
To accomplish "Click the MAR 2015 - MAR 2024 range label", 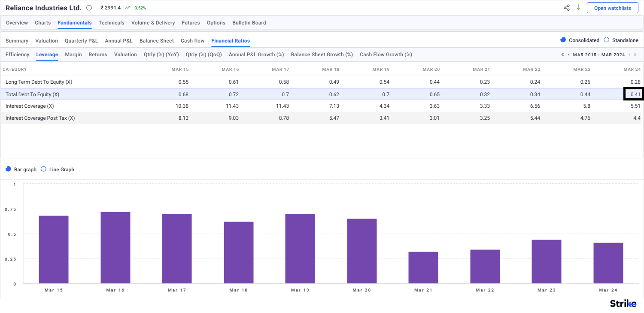I will click(599, 55).
